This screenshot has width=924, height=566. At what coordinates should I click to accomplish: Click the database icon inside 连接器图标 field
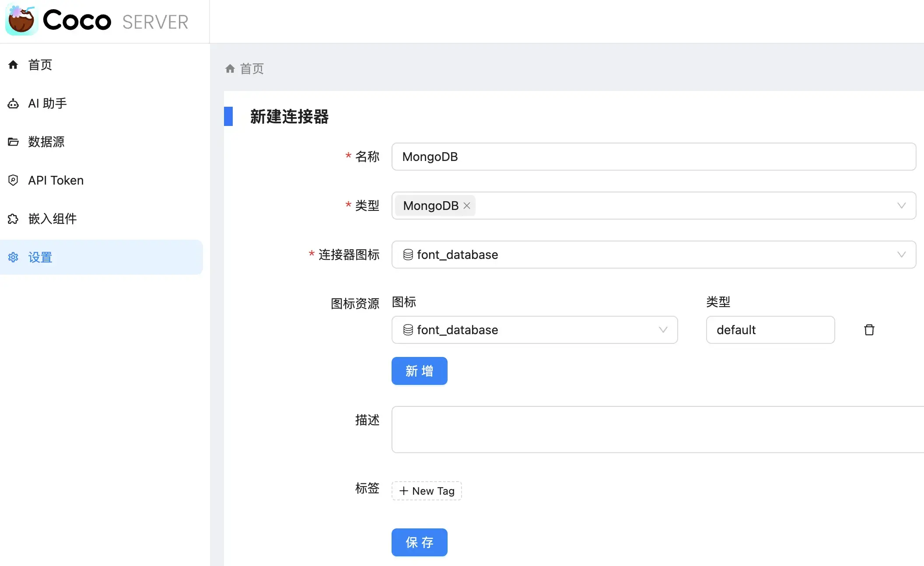tap(408, 255)
